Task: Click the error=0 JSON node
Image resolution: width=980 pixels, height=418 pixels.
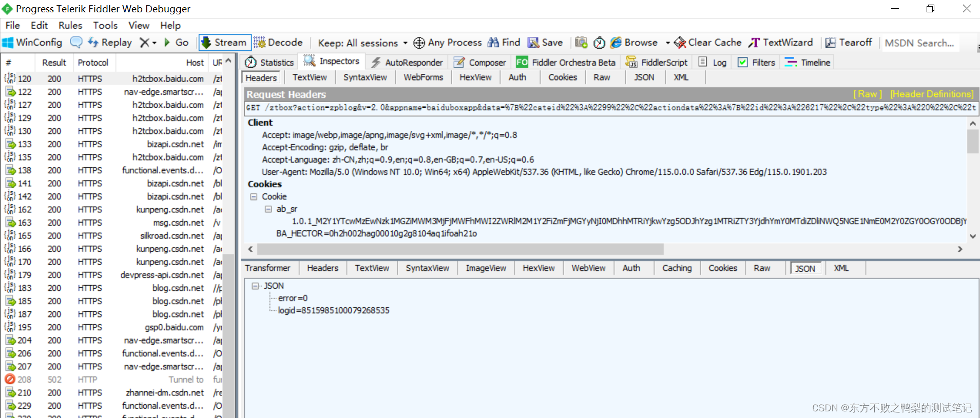Action: 293,298
